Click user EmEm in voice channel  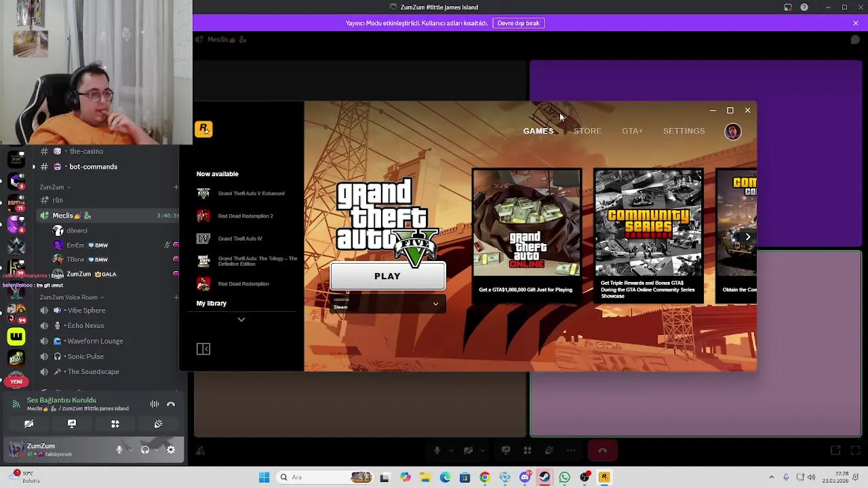[x=75, y=245]
